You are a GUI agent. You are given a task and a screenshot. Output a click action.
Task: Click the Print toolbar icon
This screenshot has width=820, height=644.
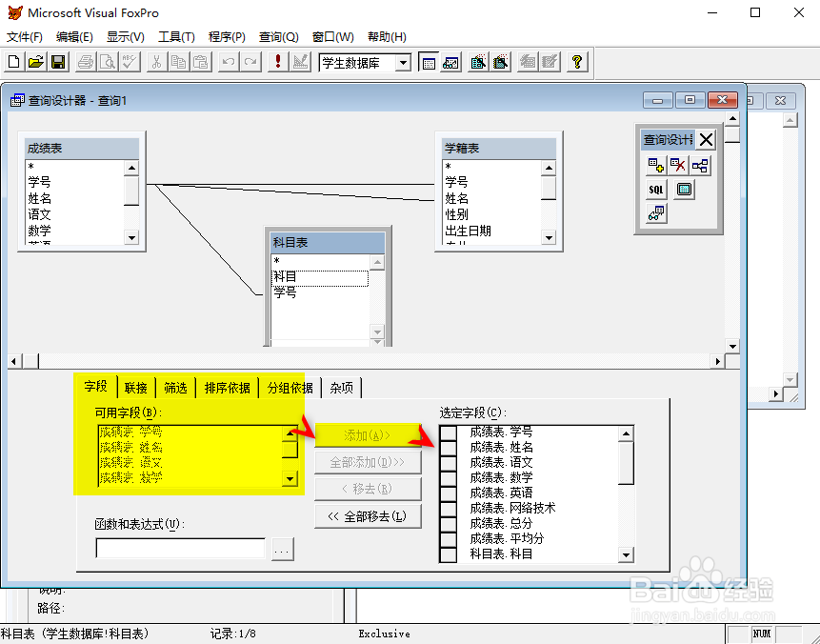86,62
